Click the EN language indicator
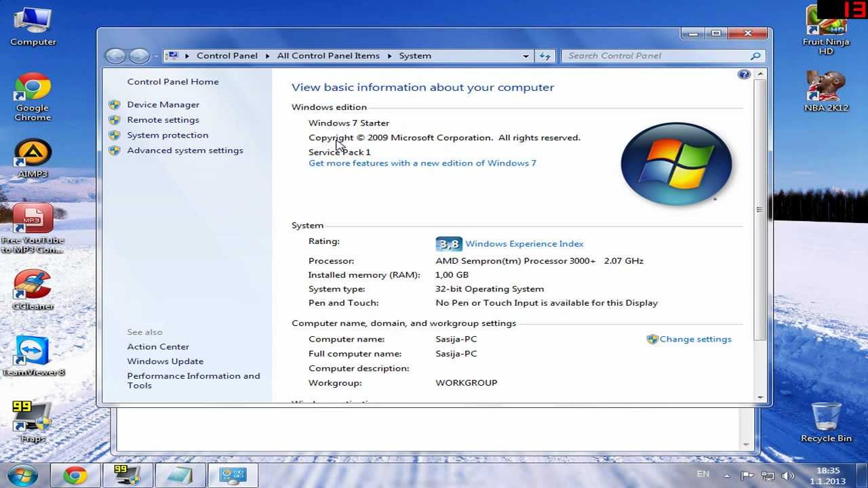 tap(703, 474)
